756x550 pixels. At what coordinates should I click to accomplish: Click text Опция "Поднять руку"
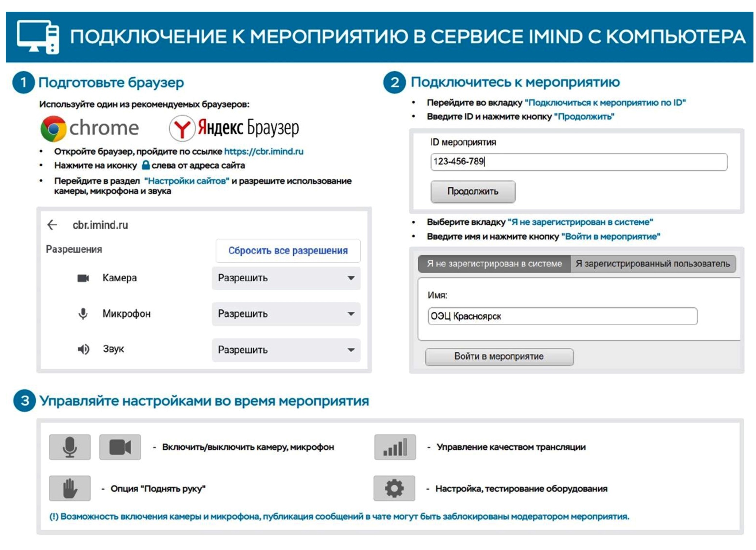158,488
